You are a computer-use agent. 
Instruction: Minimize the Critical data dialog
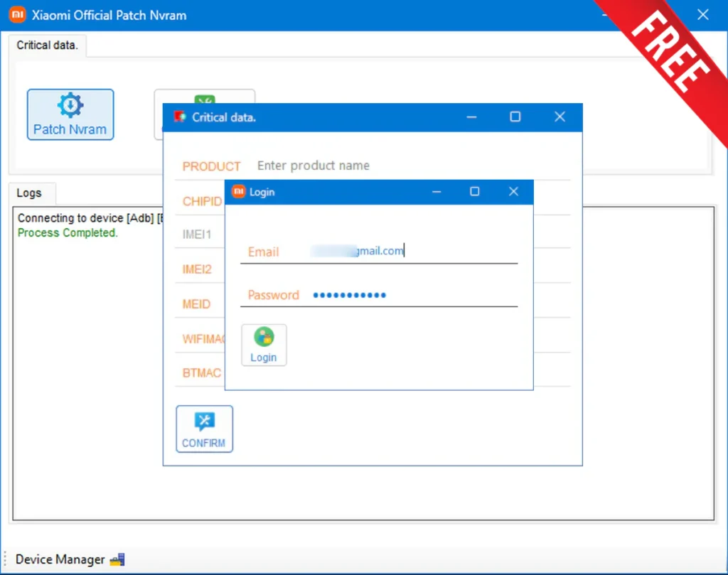pyautogui.click(x=472, y=117)
